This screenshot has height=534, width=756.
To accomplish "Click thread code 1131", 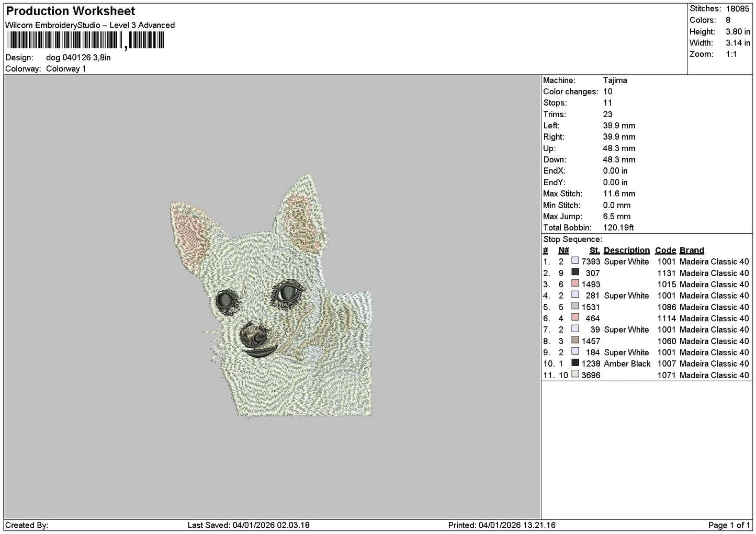I will pos(667,273).
